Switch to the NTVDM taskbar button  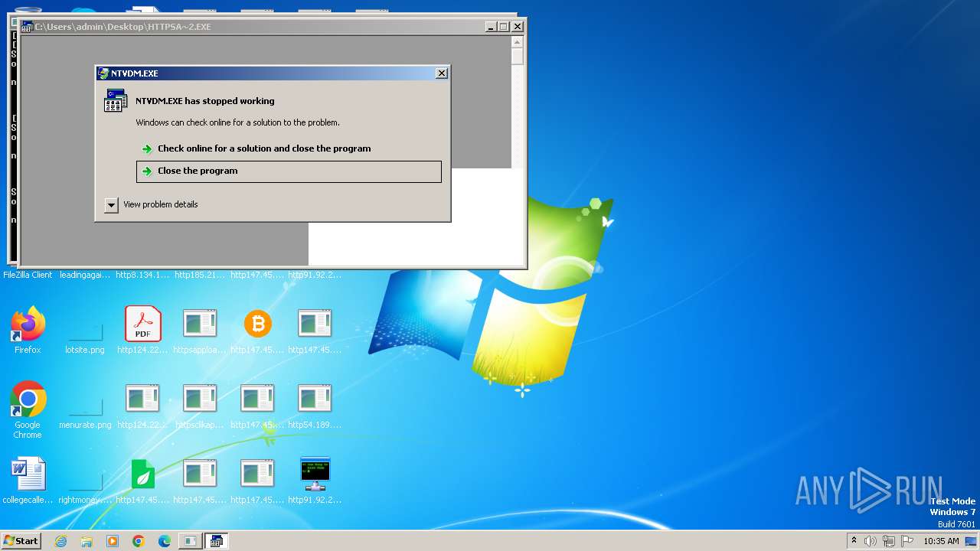(217, 541)
